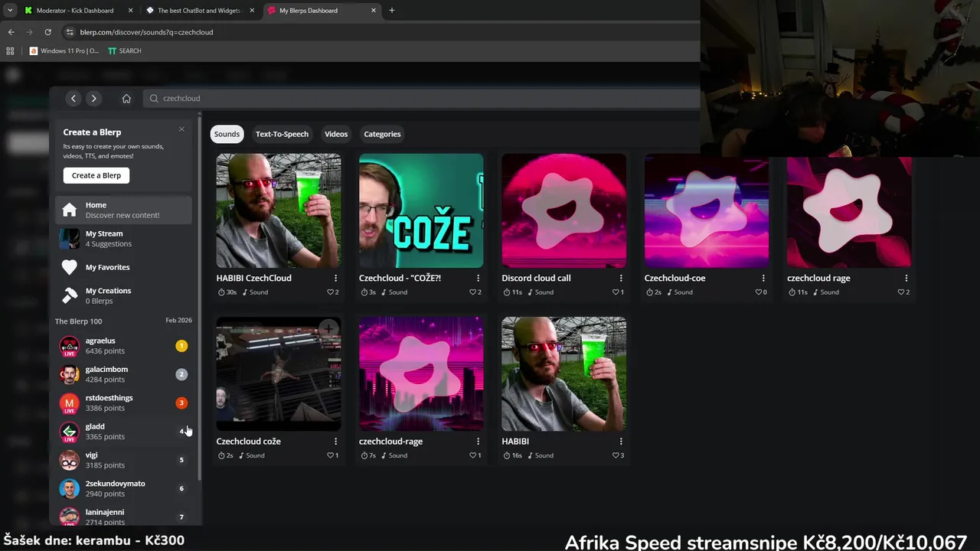Open gladd leaderboard entry
This screenshot has height=551, width=980.
coord(123,432)
